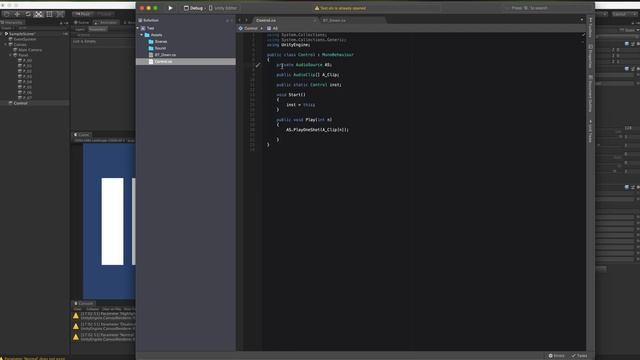Open the Properties side pad
This screenshot has height=360, width=640.
591,57
